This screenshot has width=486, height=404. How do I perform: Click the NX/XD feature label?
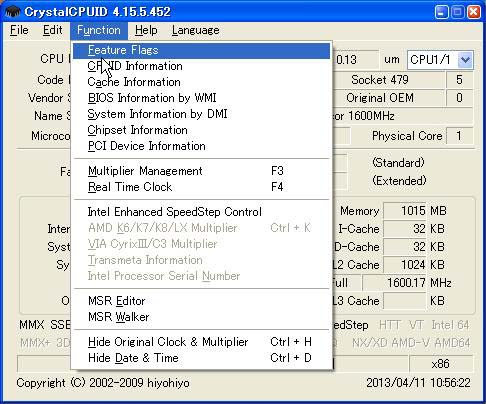pyautogui.click(x=370, y=343)
